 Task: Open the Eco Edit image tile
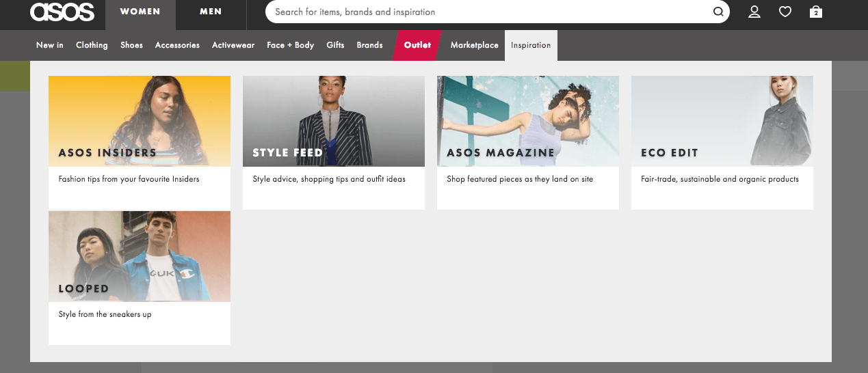pos(722,121)
